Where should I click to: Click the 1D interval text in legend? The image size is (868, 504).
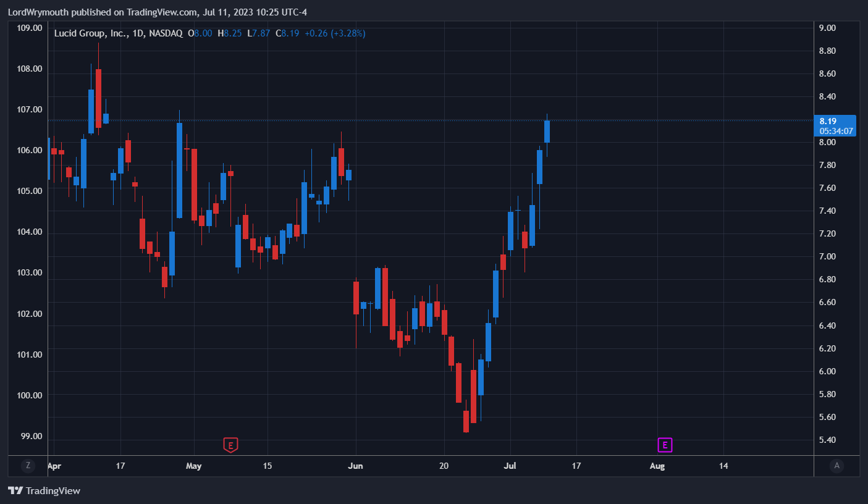pyautogui.click(x=137, y=33)
